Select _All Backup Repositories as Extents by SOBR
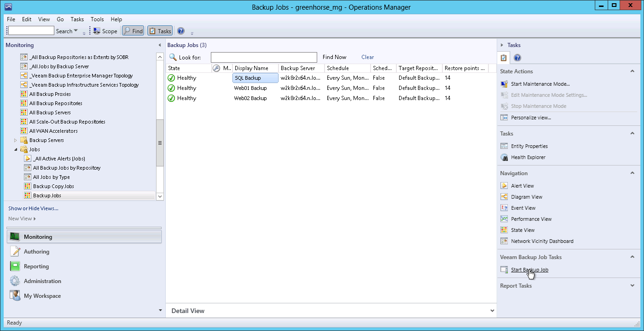The image size is (644, 331). click(x=79, y=57)
